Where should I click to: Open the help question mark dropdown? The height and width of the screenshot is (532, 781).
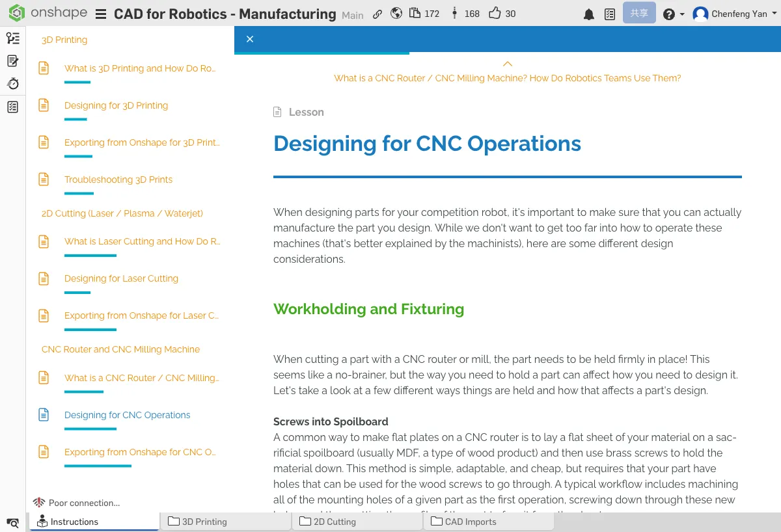(x=670, y=14)
